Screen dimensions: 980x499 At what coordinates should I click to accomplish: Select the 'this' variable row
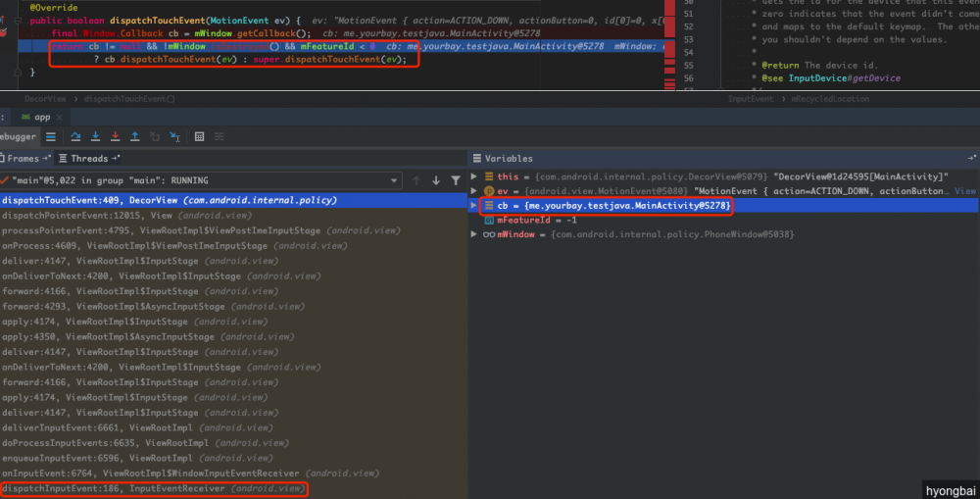724,176
